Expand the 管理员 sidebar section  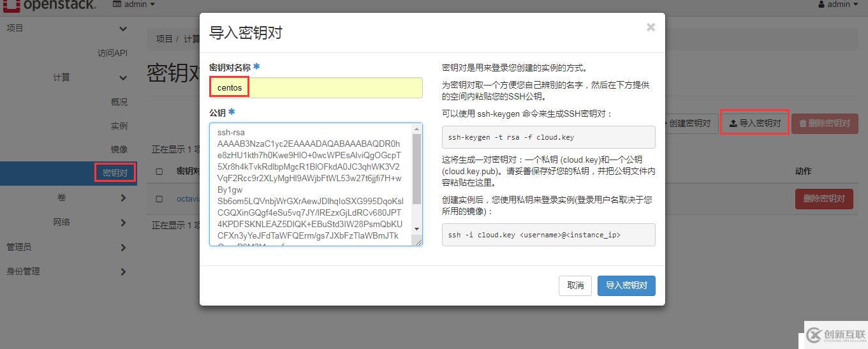click(68, 247)
